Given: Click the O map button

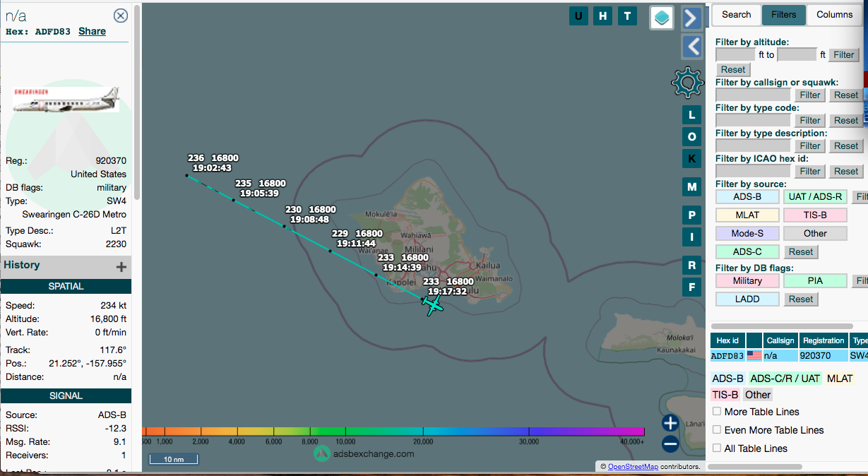Looking at the screenshot, I should pyautogui.click(x=691, y=136).
